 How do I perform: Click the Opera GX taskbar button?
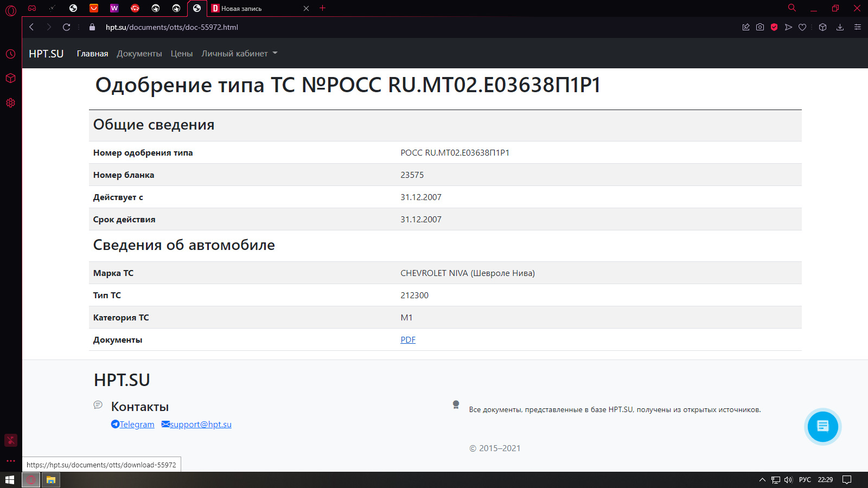pyautogui.click(x=31, y=480)
